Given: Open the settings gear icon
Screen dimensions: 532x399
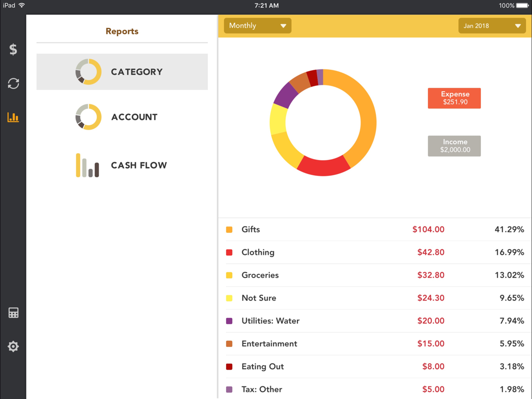Looking at the screenshot, I should [13, 346].
